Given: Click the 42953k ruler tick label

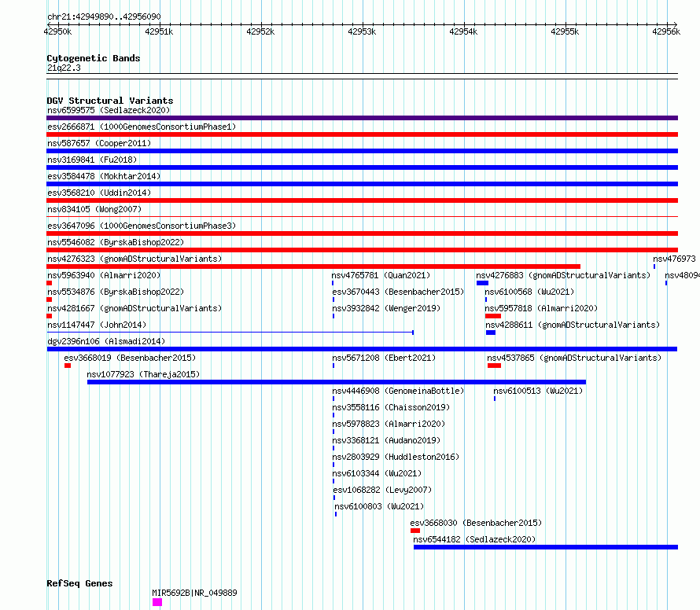Looking at the screenshot, I should (362, 31).
